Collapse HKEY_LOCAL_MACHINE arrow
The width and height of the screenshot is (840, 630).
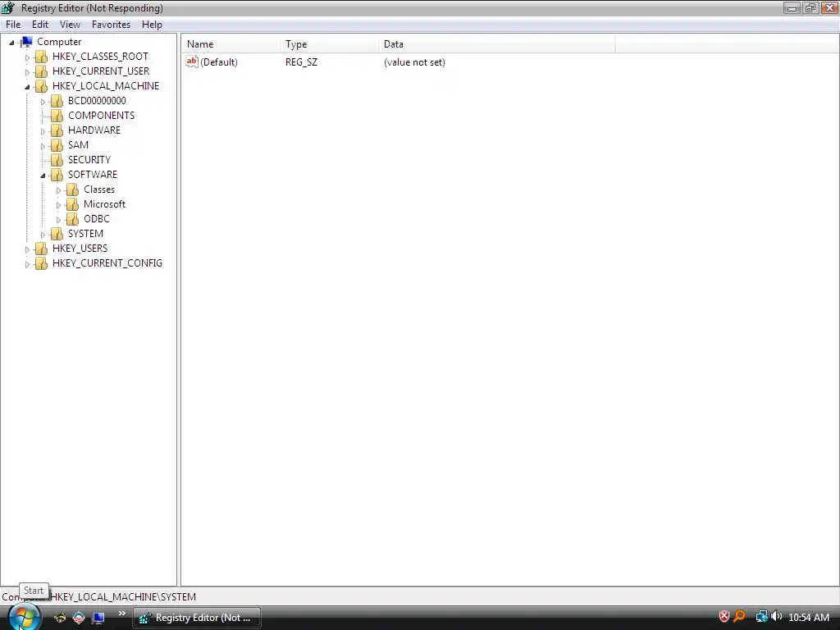point(27,87)
